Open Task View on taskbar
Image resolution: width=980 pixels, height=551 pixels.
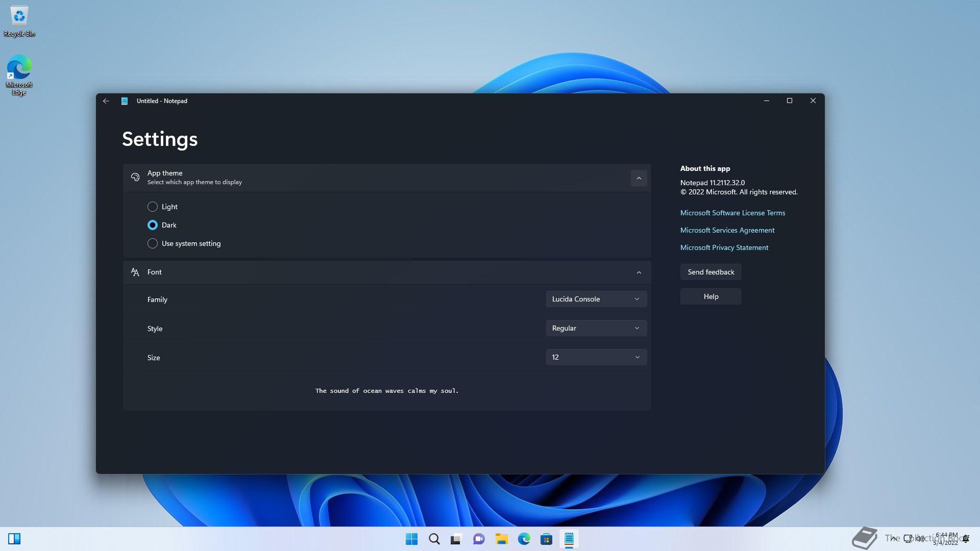(x=456, y=539)
